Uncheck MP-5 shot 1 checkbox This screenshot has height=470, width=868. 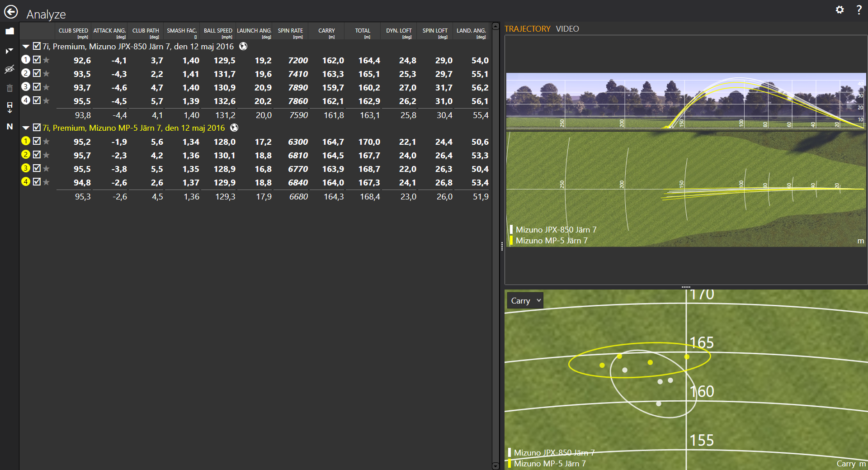(37, 141)
